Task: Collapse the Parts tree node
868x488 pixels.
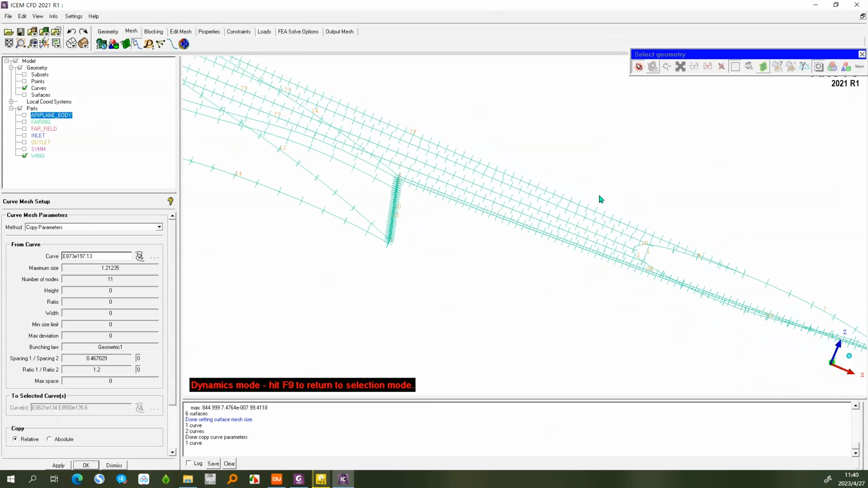Action: coord(11,108)
